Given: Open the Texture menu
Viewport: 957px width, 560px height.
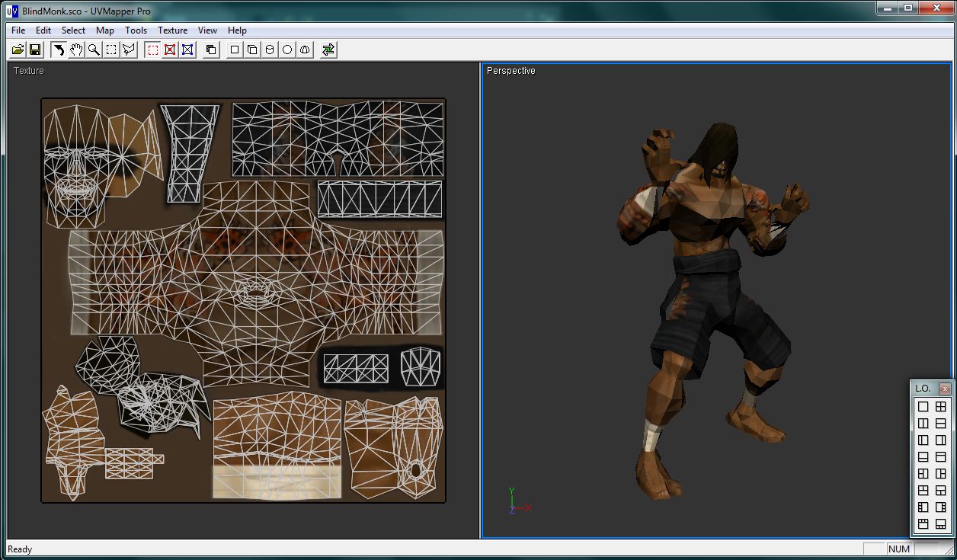Looking at the screenshot, I should coord(172,30).
